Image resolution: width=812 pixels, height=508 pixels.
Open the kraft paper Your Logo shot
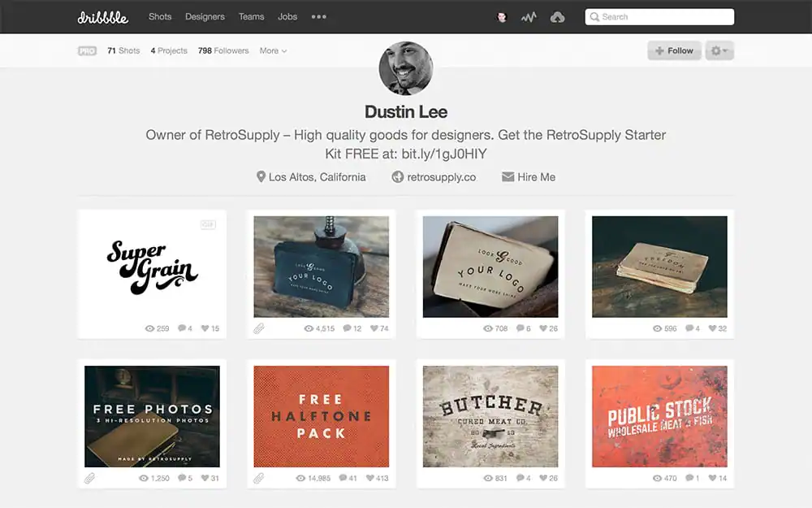point(490,267)
